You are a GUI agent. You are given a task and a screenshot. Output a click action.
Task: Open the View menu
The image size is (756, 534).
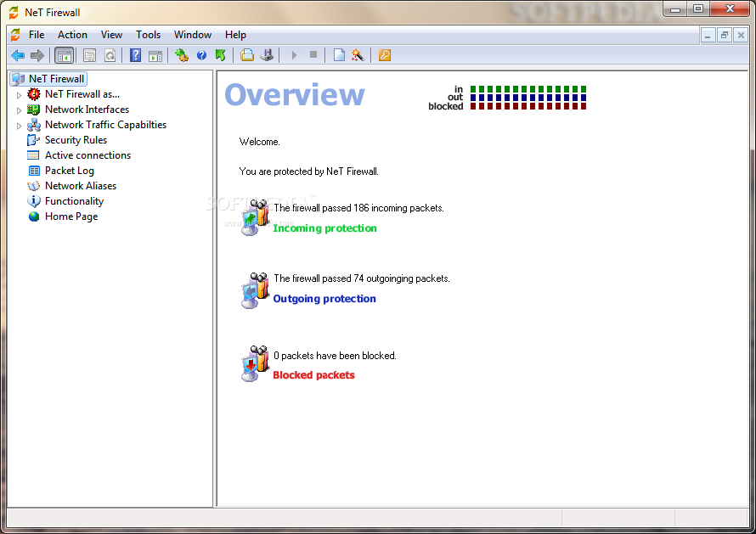[x=111, y=35]
